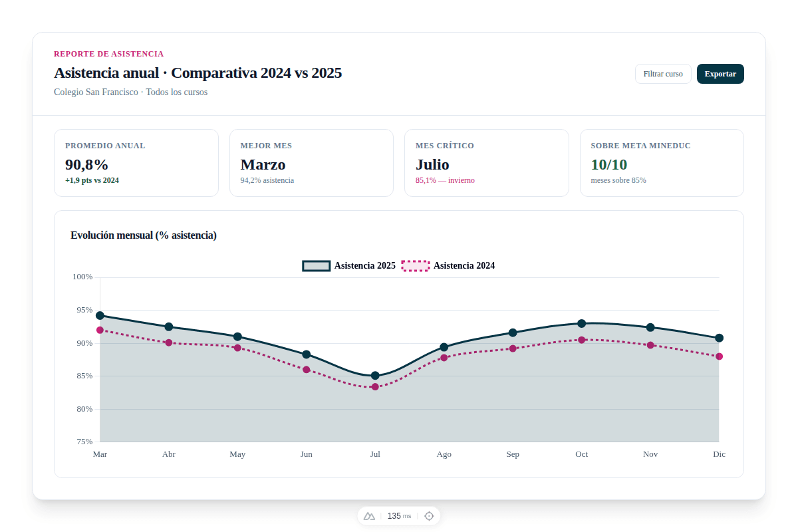Select the 2025 data point for Jun
Viewport: 798px width, 532px height.
pyautogui.click(x=306, y=354)
